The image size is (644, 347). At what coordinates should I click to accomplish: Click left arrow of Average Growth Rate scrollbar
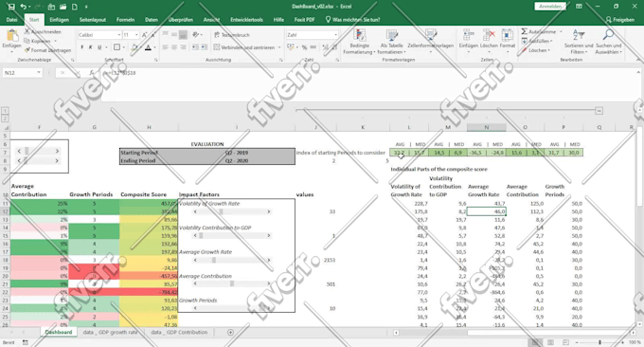(195, 260)
